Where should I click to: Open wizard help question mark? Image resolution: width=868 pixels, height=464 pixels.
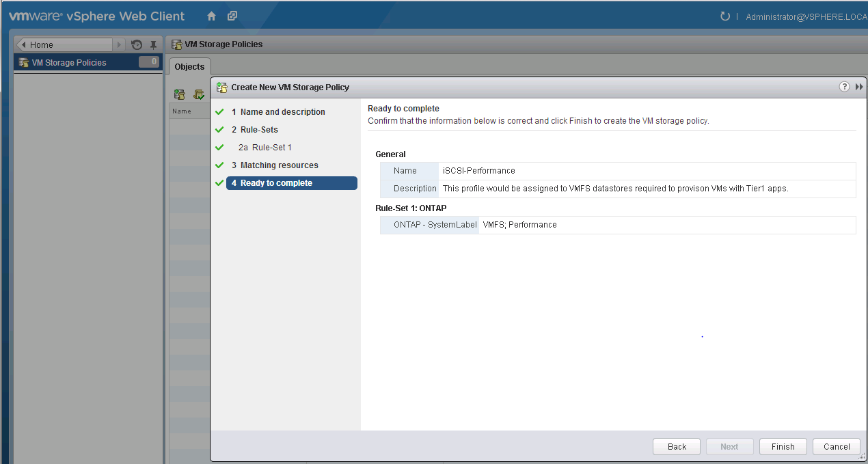(x=845, y=87)
